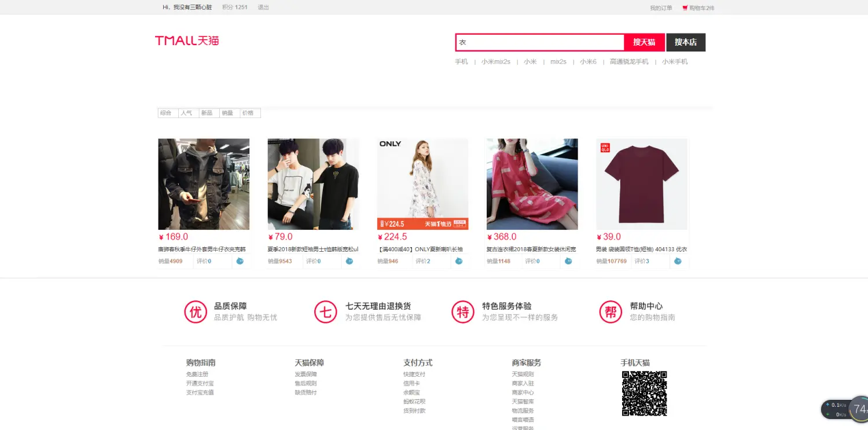
Task: Click the TMALL 天猫 logo
Action: [187, 41]
